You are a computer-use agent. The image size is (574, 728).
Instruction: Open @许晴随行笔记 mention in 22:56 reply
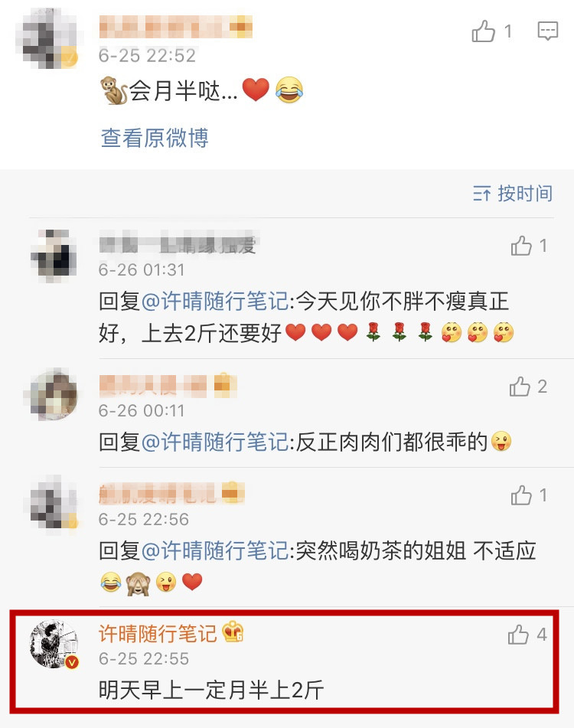pyautogui.click(x=215, y=550)
